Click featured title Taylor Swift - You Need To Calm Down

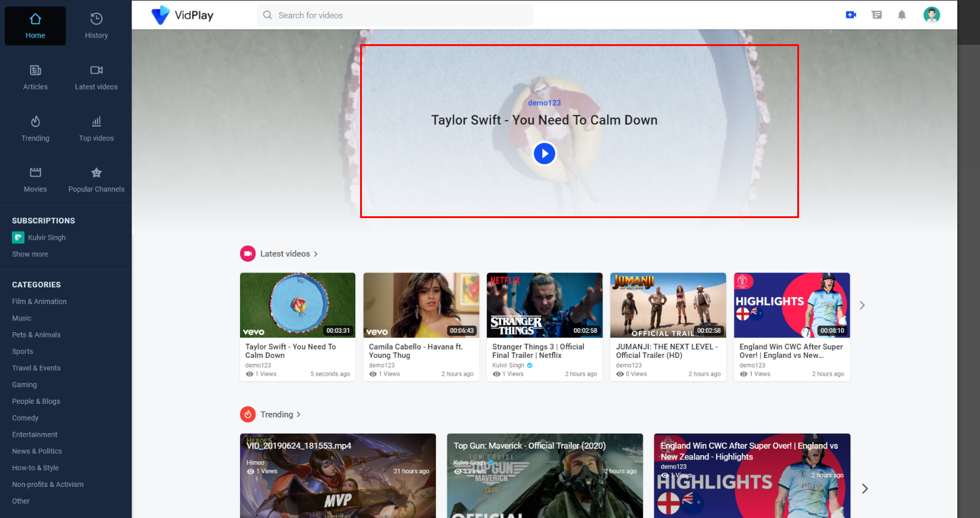coord(544,120)
